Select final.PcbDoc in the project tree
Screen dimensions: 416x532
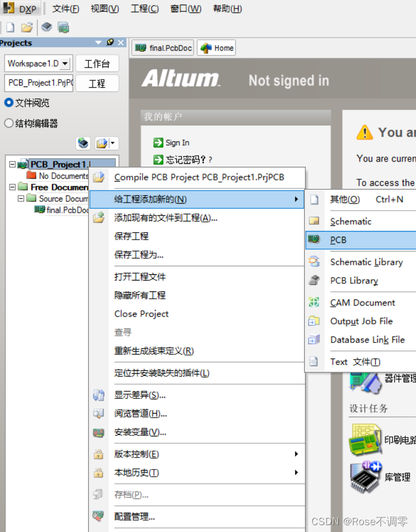[x=61, y=210]
